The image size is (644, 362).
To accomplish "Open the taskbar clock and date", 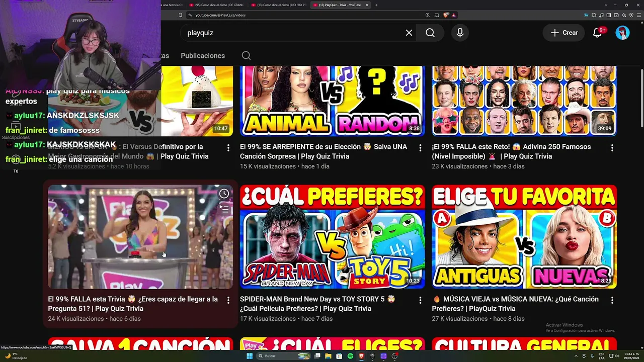I will (x=632, y=356).
